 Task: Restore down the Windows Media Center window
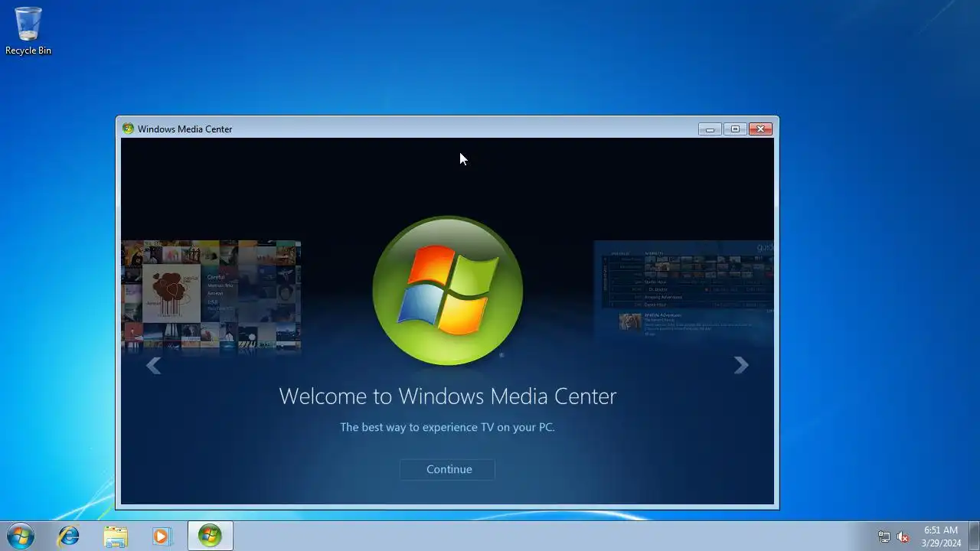point(735,129)
